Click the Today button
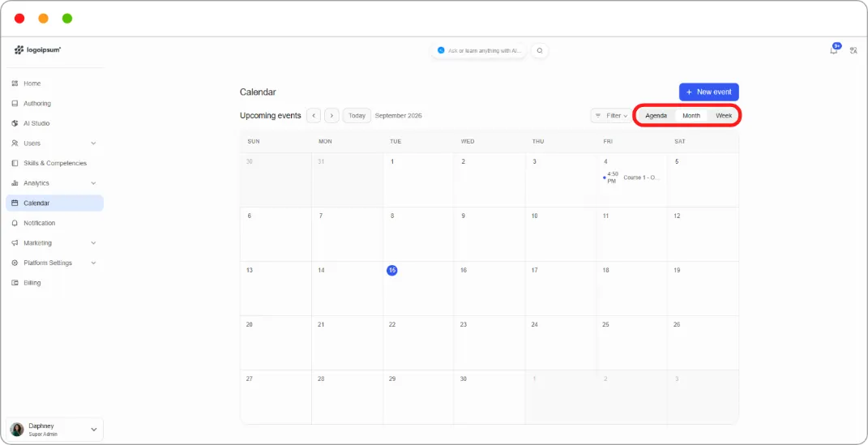The width and height of the screenshot is (868, 445). point(357,116)
